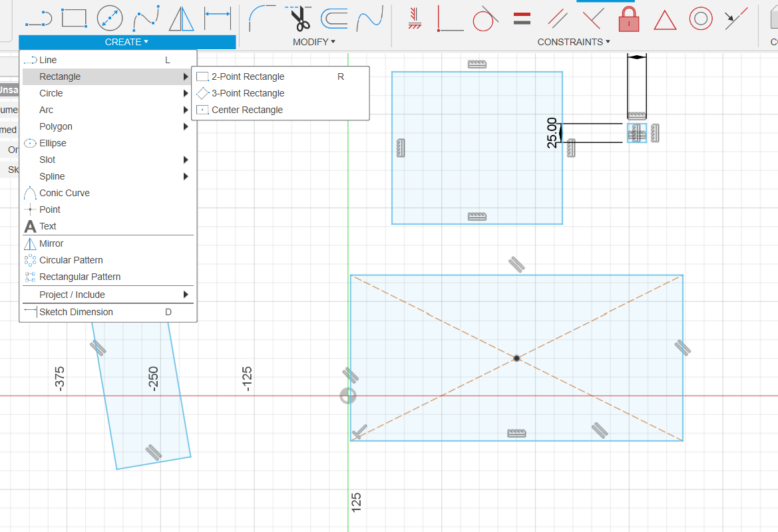Apply the Concentric constraint icon

coord(701,19)
